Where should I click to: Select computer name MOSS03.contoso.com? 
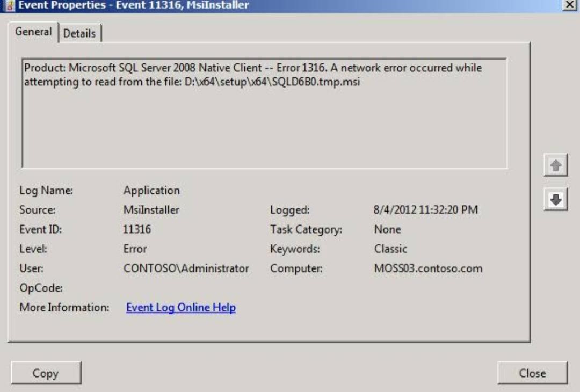[429, 268]
